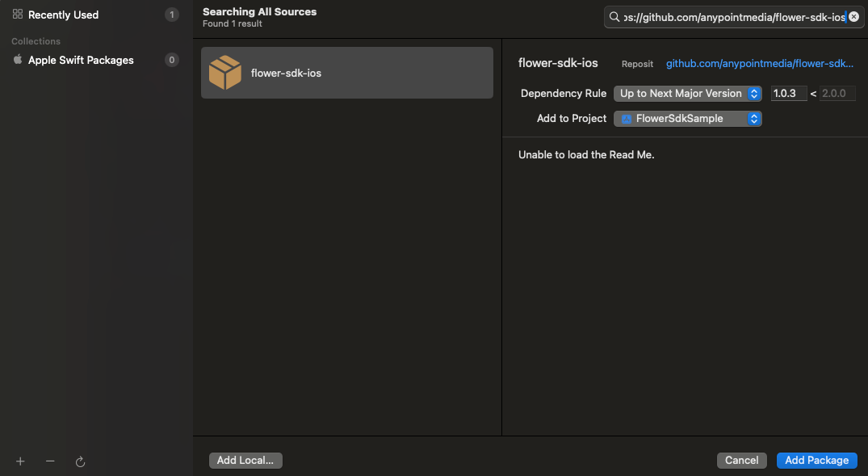Click the magnifying glass search icon
Viewport: 868px width, 476px height.
[615, 17]
